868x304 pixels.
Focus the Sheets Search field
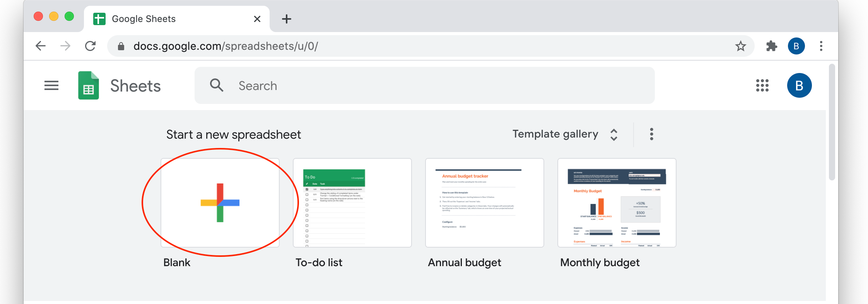[424, 85]
